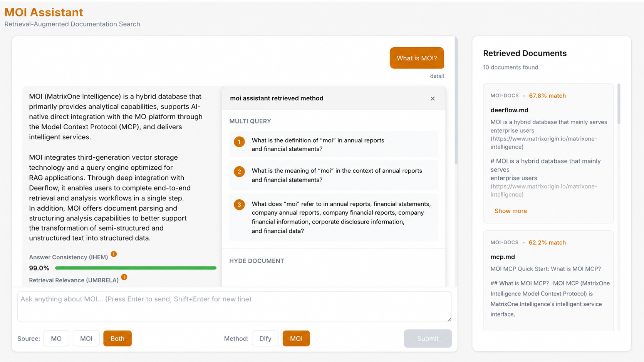Close the moi assistant retrieved method panel
The height and width of the screenshot is (362, 644).
433,98
